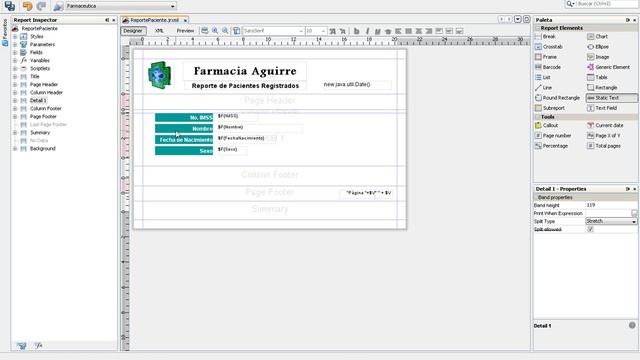
Task: Expand the Fields tree node
Action: tap(15, 53)
